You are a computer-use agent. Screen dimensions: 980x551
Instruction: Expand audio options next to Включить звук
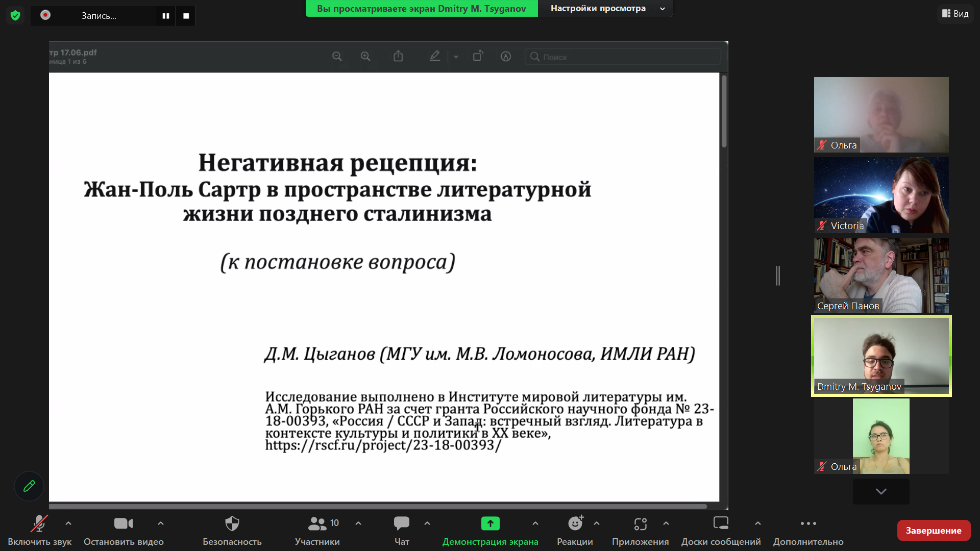point(68,523)
